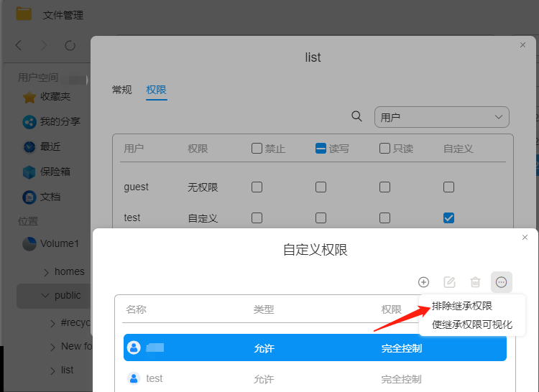Viewport: 539px width, 392px height.
Task: Check 自定义 for guest user
Action: click(448, 187)
